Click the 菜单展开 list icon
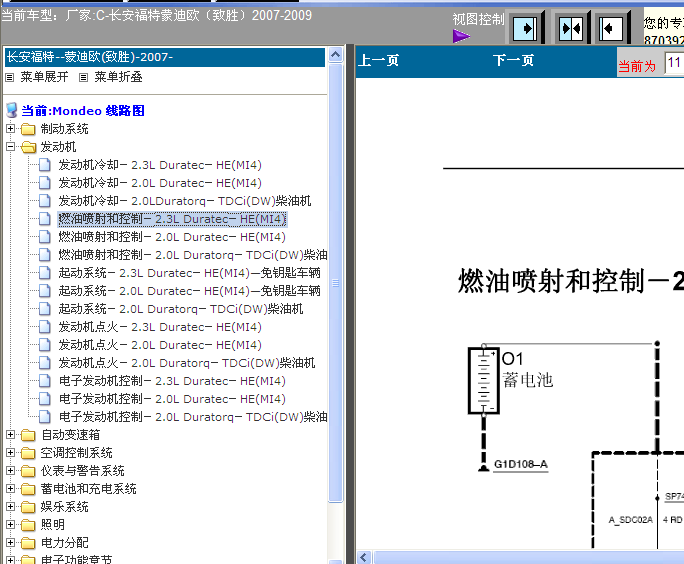684x564 pixels. (x=10, y=78)
